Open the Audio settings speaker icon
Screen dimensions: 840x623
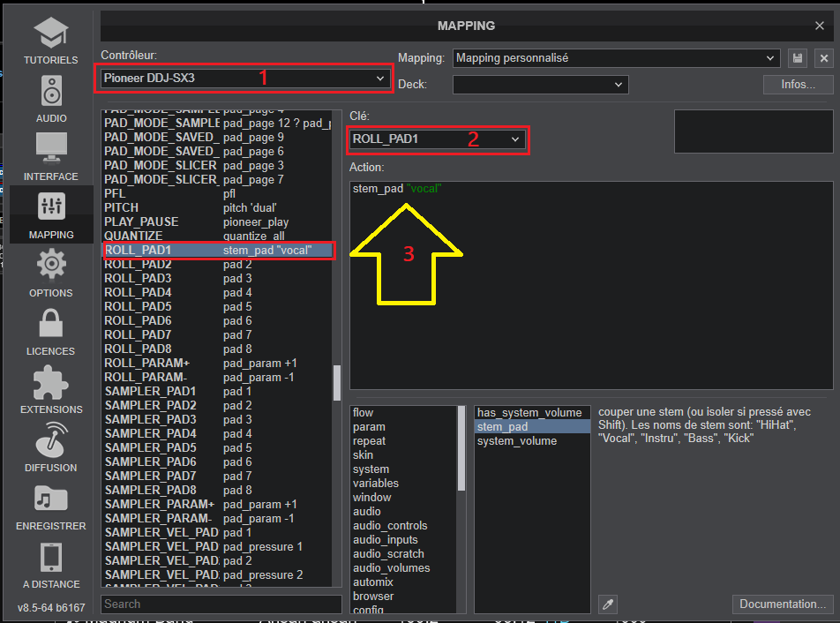coord(51,94)
